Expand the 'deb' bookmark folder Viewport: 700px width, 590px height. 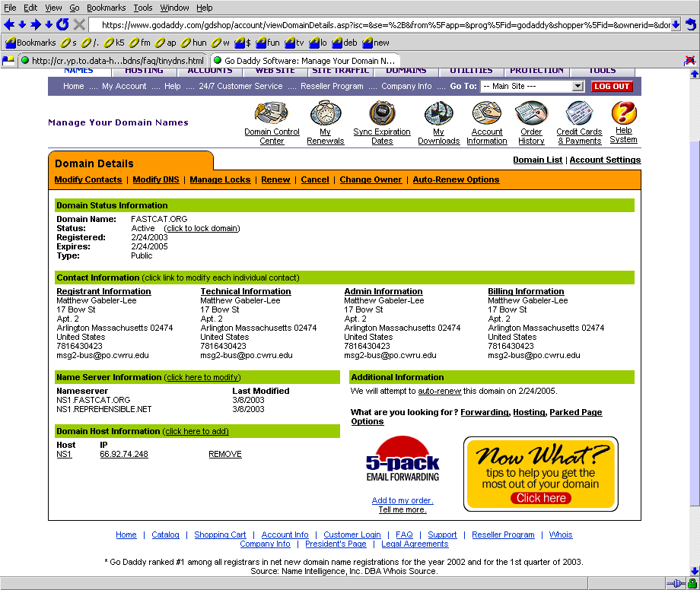click(x=345, y=43)
